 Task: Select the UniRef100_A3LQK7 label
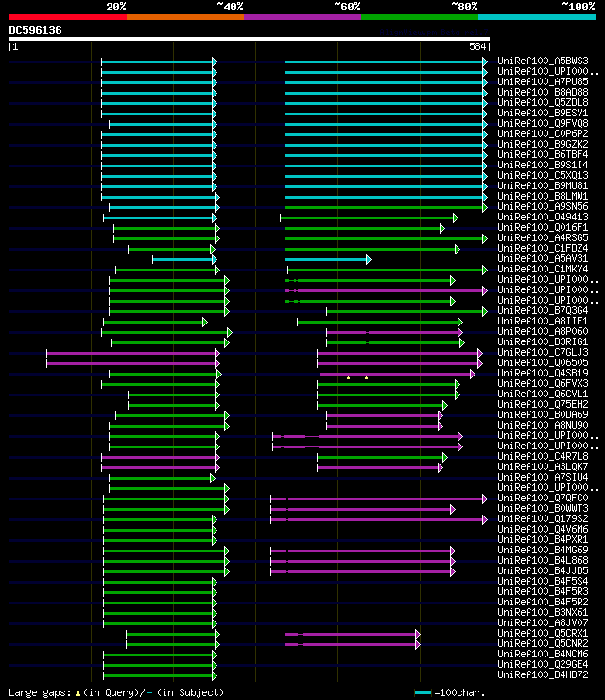click(x=543, y=467)
